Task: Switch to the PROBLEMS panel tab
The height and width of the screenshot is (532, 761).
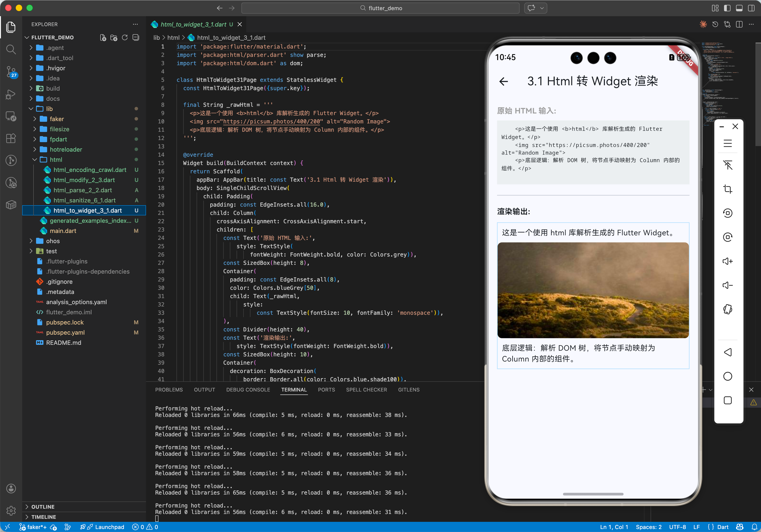Action: pos(169,390)
